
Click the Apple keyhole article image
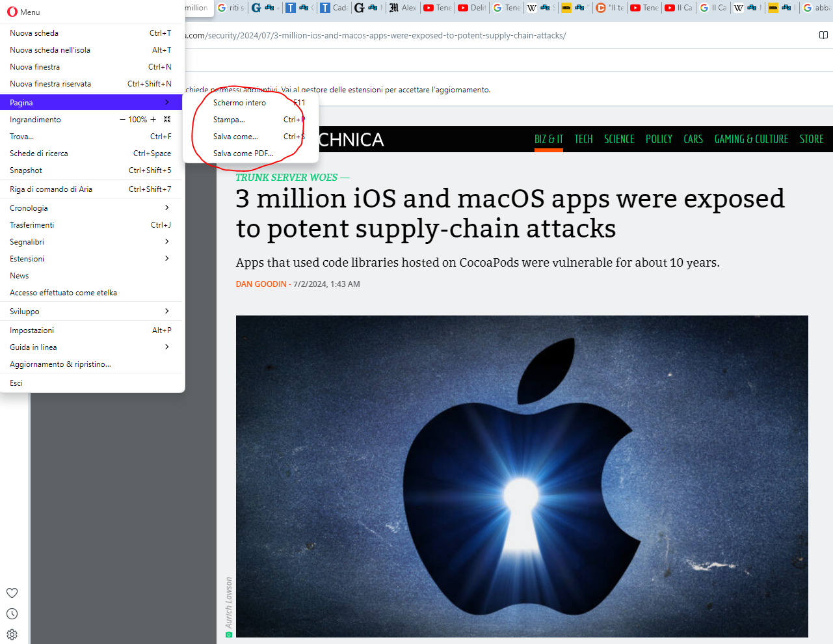pos(522,476)
